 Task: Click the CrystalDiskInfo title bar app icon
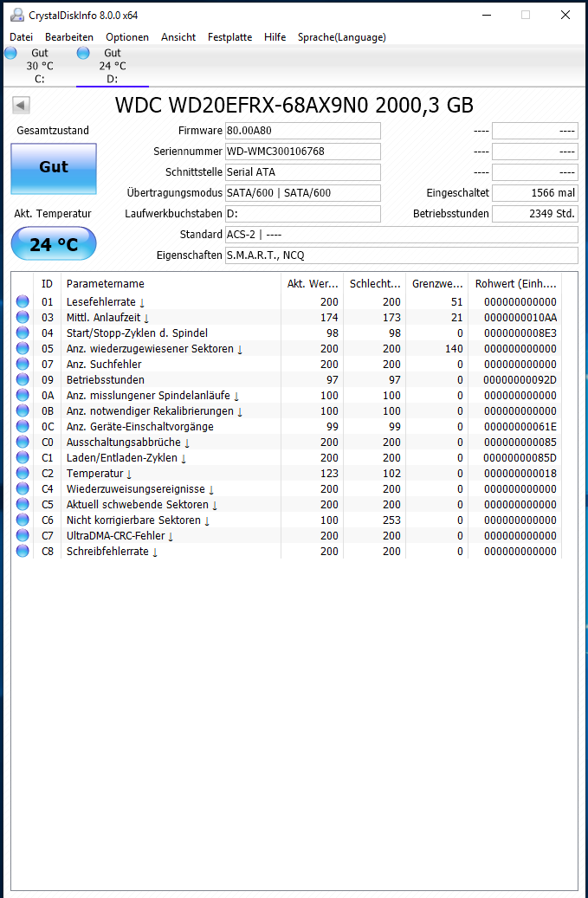coord(17,15)
